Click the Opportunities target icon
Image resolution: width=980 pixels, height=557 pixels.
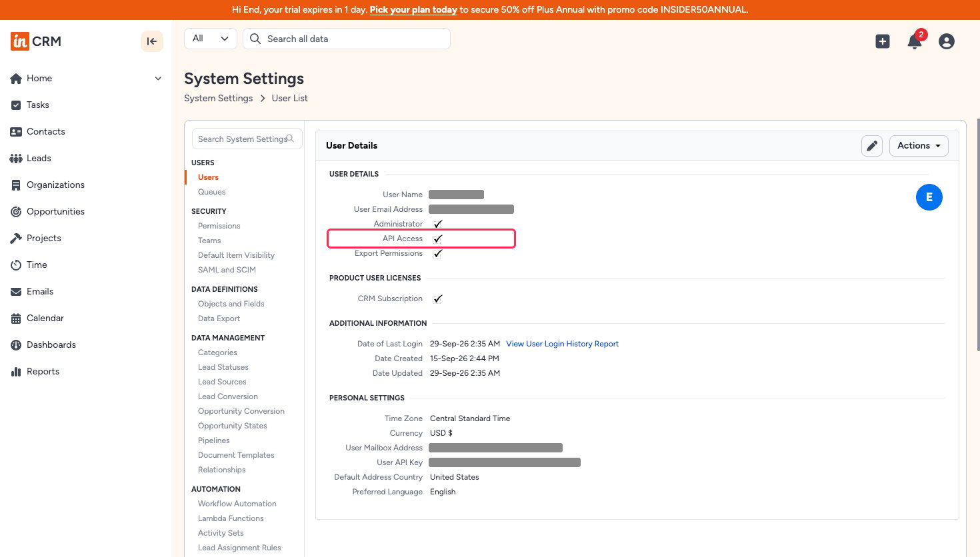click(16, 212)
